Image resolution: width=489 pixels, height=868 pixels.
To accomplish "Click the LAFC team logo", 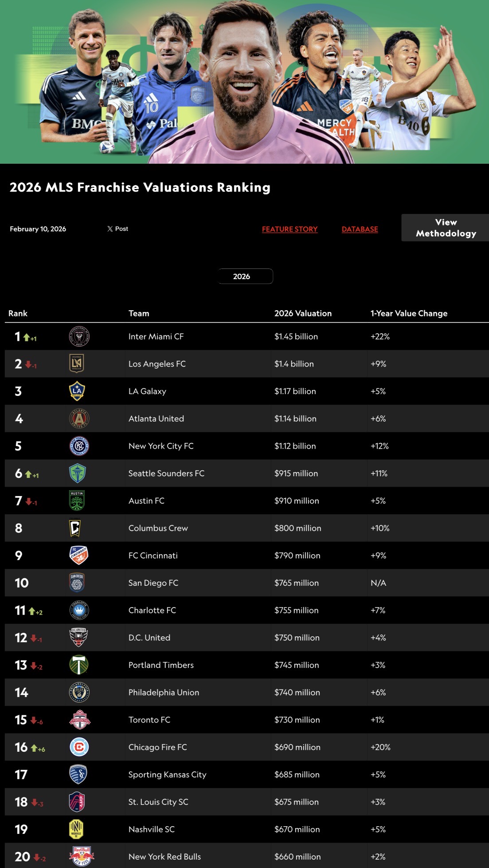I will 77,363.
